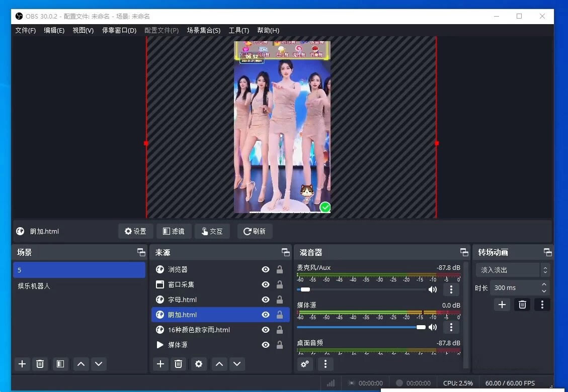Screen dimensions: 568x392
Task: Pop out the 场景 dock panel
Action: coord(141,252)
